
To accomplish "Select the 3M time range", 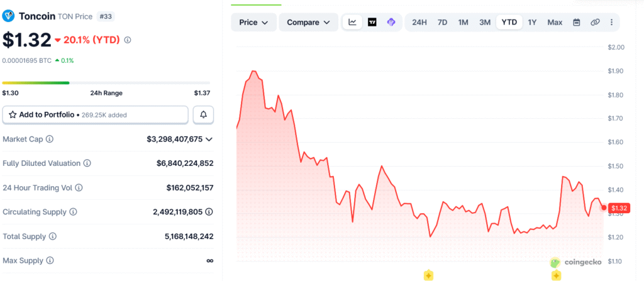I will click(x=485, y=22).
